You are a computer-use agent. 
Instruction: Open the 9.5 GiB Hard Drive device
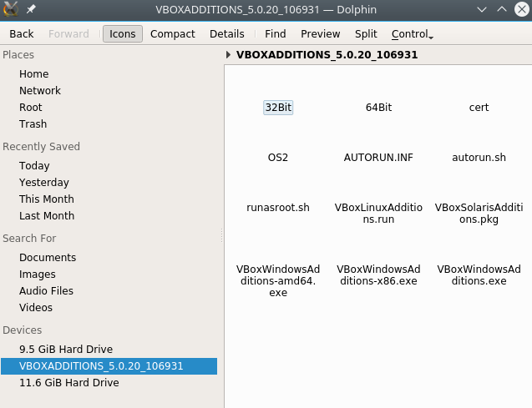(x=66, y=350)
